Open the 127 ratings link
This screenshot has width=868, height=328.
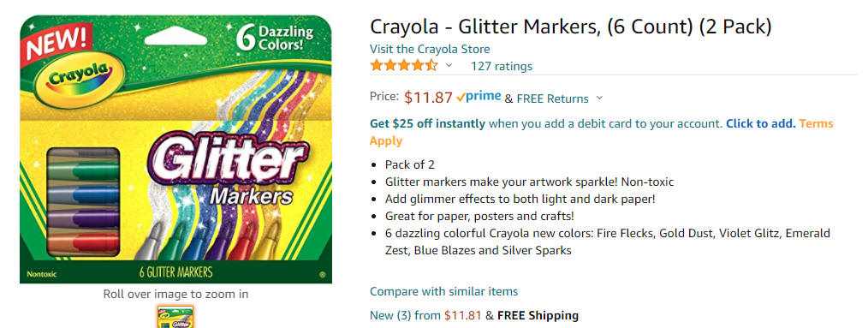pos(501,67)
